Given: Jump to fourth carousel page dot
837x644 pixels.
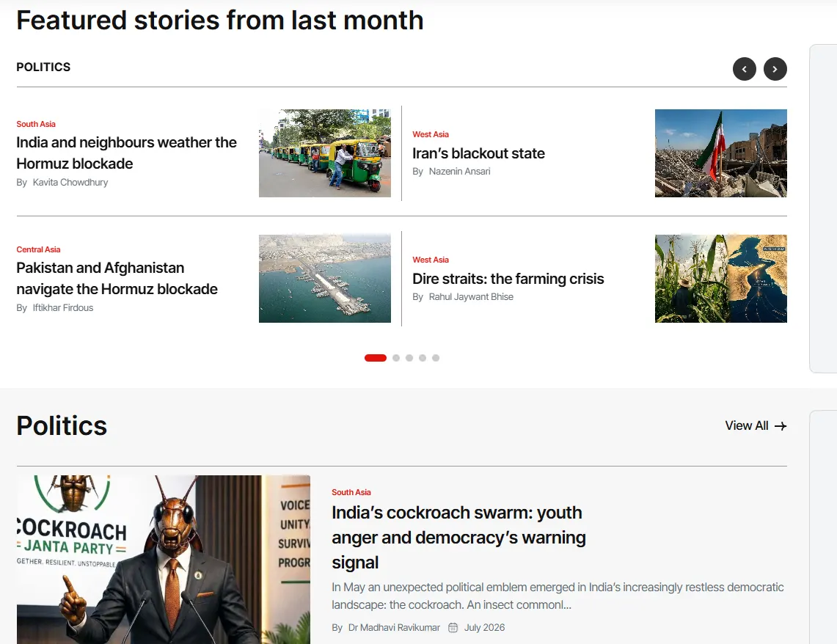Looking at the screenshot, I should tap(423, 358).
